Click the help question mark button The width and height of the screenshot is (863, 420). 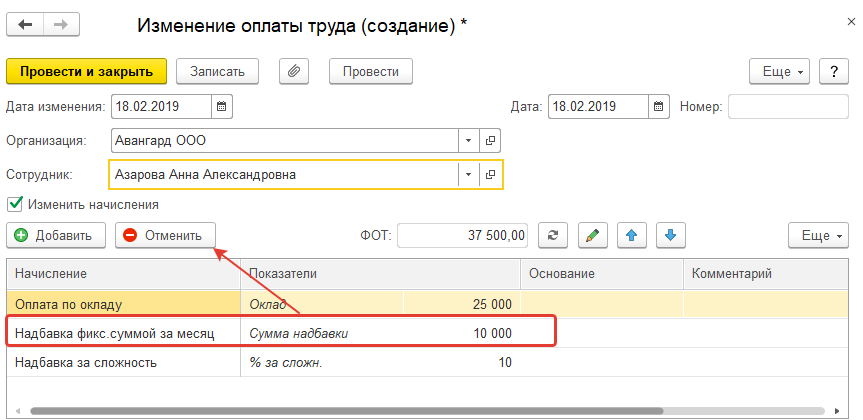click(833, 71)
